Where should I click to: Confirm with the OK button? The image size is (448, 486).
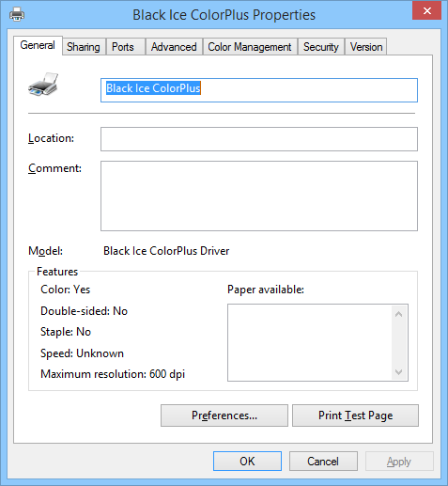tap(247, 462)
